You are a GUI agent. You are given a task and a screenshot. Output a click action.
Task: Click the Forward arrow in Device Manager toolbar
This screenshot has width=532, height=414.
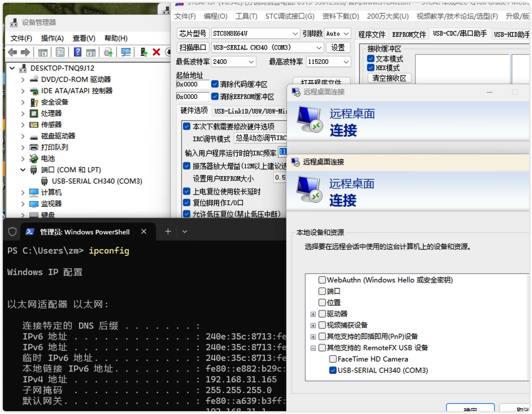25,52
